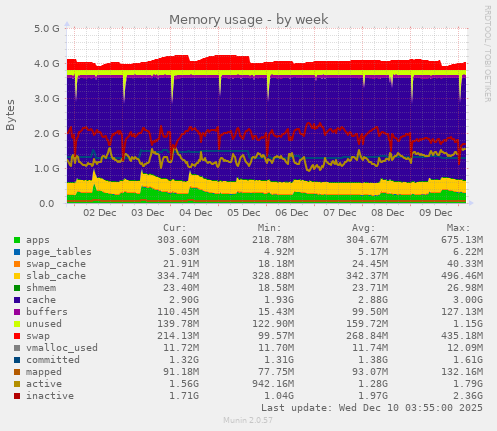Click the 'Bytes' vertical axis label

[x=10, y=115]
